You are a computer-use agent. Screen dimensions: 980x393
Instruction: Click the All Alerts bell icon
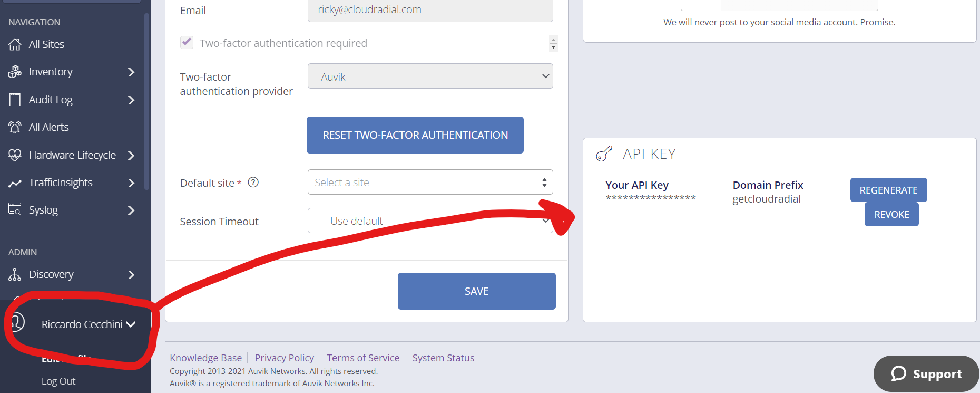[x=15, y=127]
